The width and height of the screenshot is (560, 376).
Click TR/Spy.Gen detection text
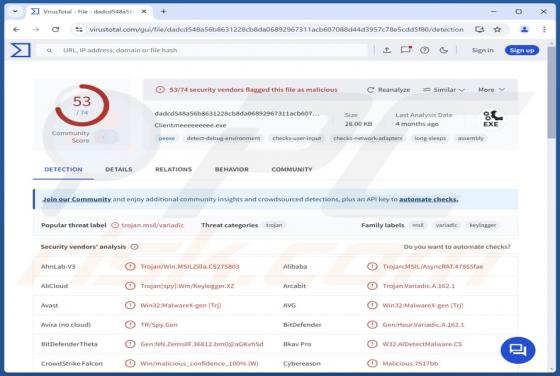coord(159,325)
